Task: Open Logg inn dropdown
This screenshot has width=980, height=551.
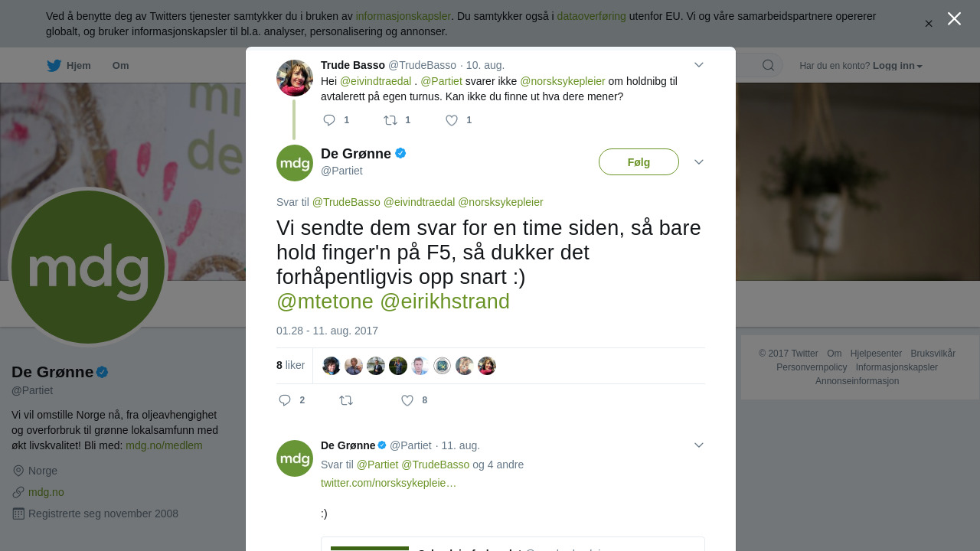Action: [x=897, y=66]
